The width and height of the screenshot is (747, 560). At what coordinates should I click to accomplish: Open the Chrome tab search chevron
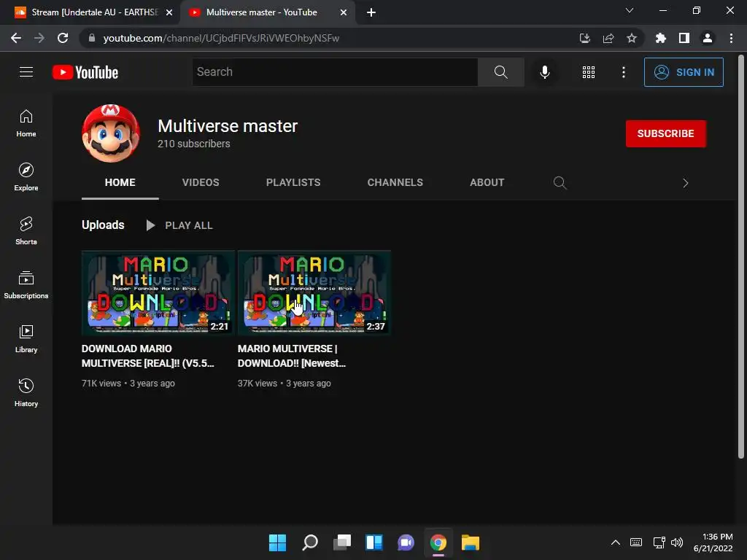(630, 10)
